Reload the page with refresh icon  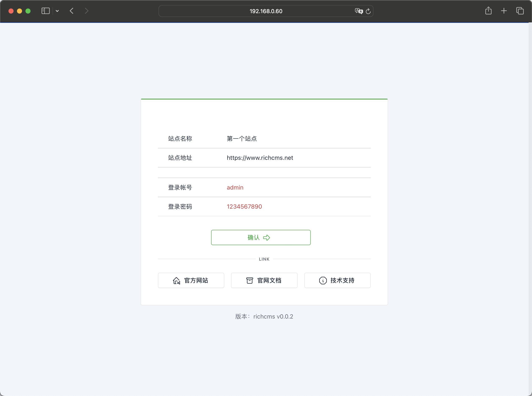368,11
